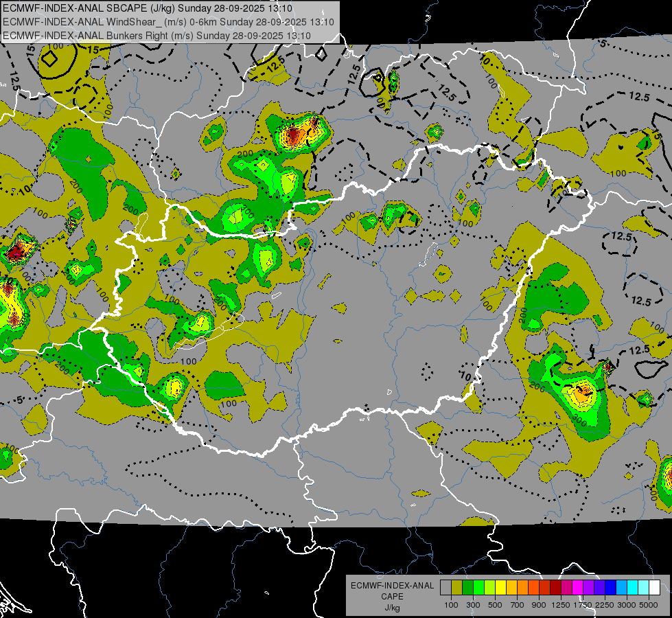
Task: Click the legend tick value 900
Action: tap(539, 605)
